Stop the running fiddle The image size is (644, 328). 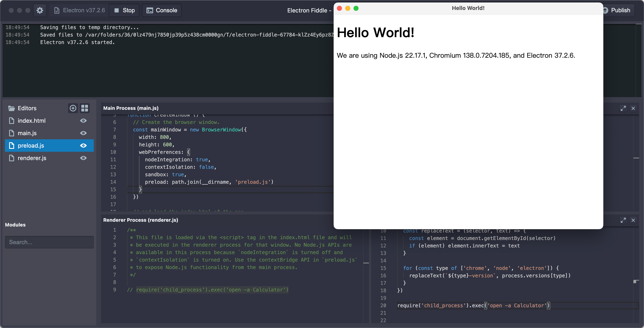coord(124,10)
